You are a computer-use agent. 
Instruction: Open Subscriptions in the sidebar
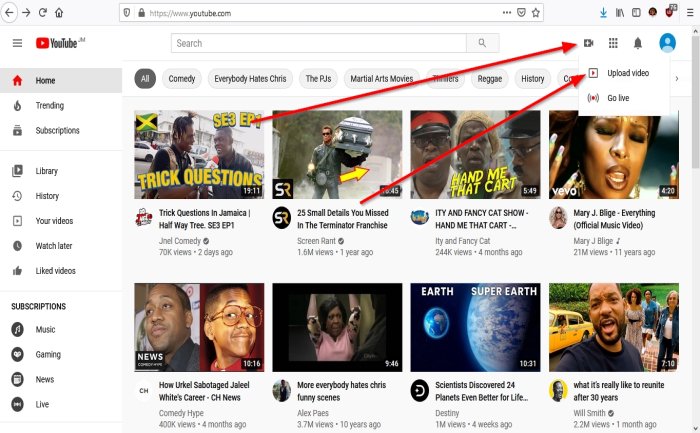61,130
